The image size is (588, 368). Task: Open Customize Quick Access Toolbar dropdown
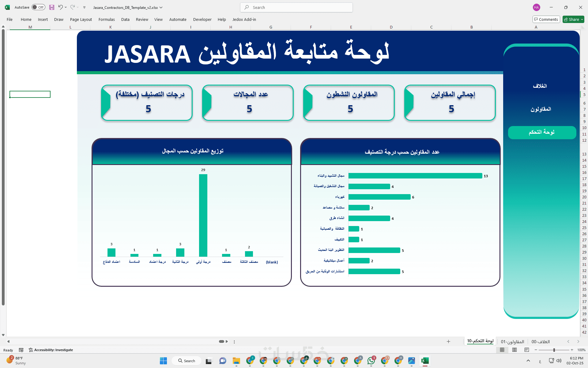pos(84,7)
